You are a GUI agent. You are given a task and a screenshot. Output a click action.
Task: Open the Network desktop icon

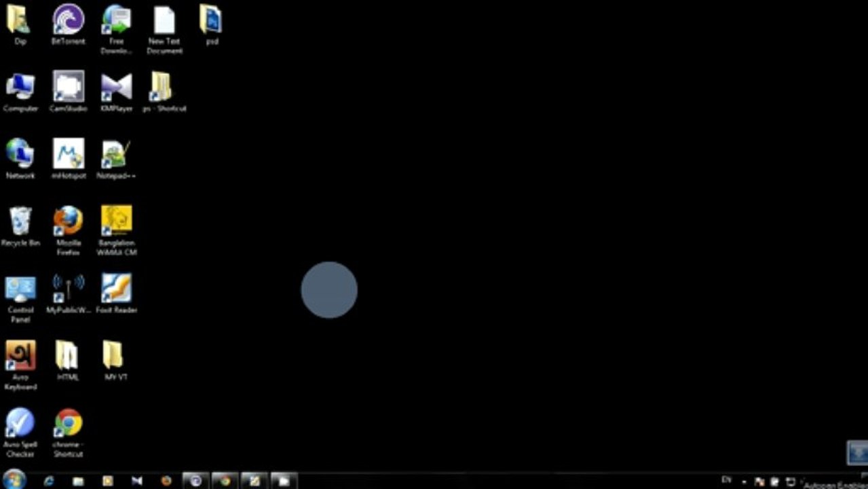[20, 160]
